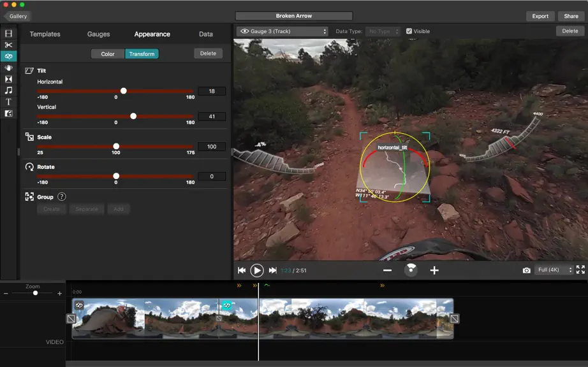Screen dimensions: 588x367
Task: Open Group help question mark
Action: click(x=62, y=197)
